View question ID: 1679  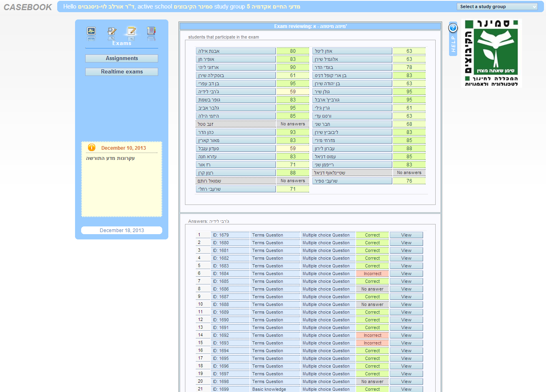406,235
